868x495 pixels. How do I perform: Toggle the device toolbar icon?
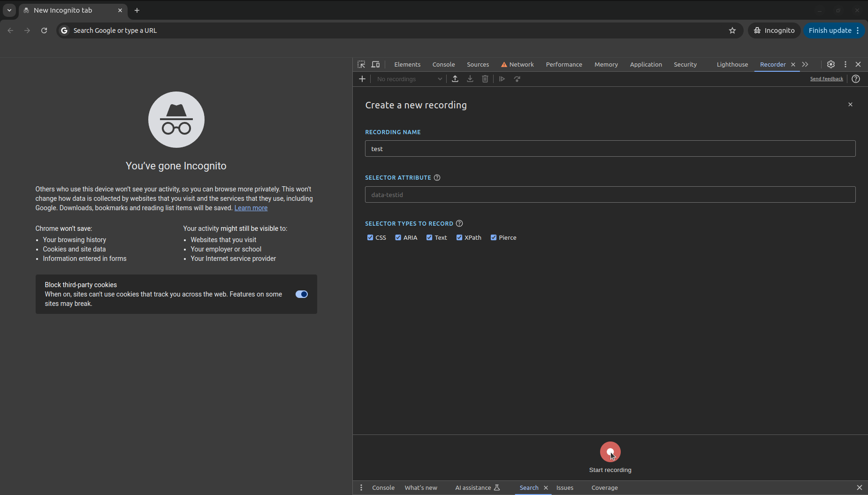coord(375,64)
